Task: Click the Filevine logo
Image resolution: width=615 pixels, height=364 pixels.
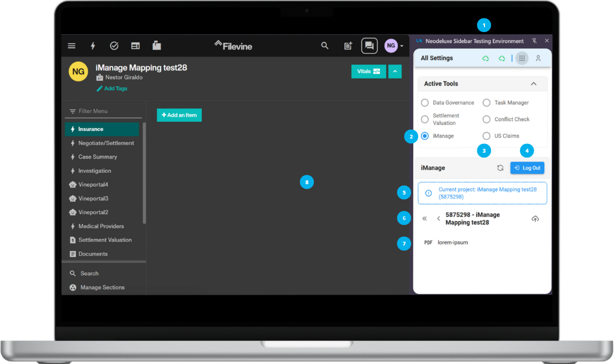Action: (233, 46)
